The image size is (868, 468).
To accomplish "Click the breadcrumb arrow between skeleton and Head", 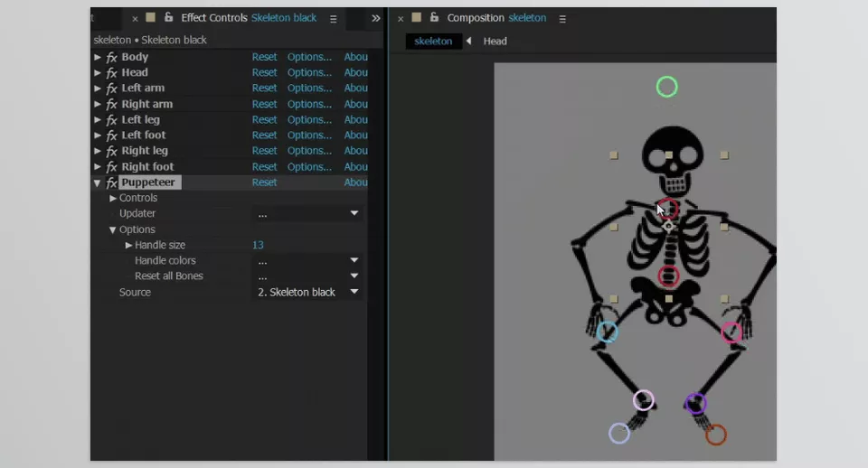I will (469, 41).
